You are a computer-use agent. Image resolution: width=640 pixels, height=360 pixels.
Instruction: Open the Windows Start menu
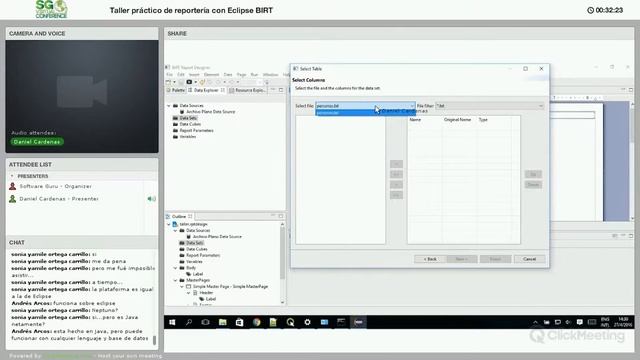click(172, 322)
